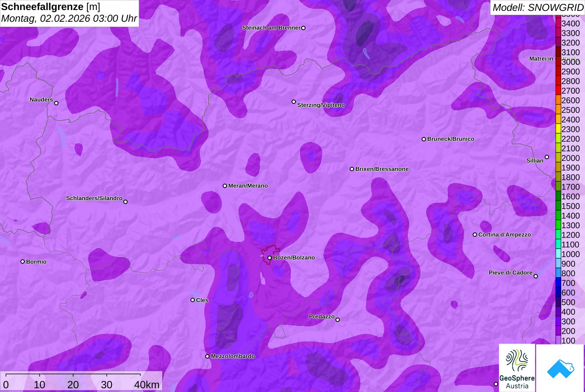Click the Bozen/Bolzano marker dot
Image resolution: width=585 pixels, height=392 pixels.
click(270, 258)
